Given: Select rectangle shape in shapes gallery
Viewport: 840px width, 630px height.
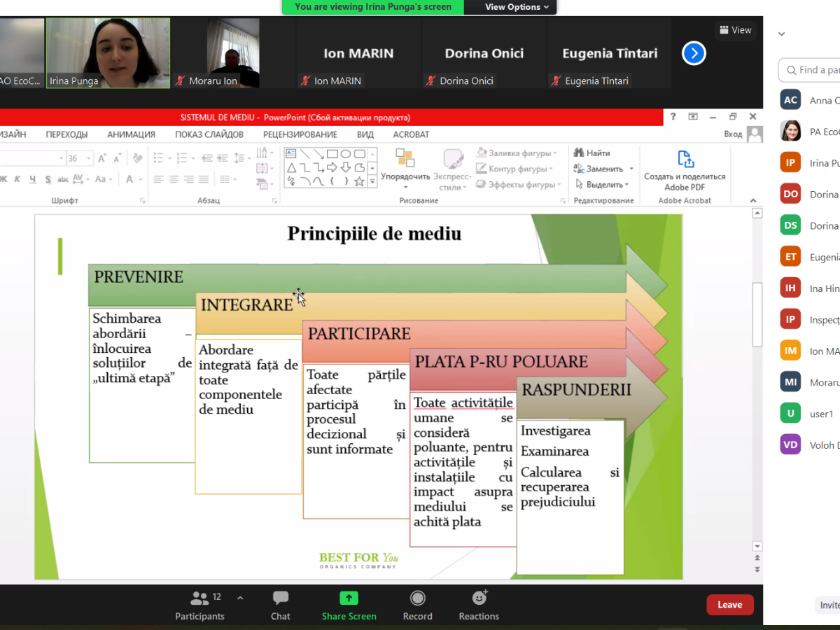Looking at the screenshot, I should [x=332, y=154].
